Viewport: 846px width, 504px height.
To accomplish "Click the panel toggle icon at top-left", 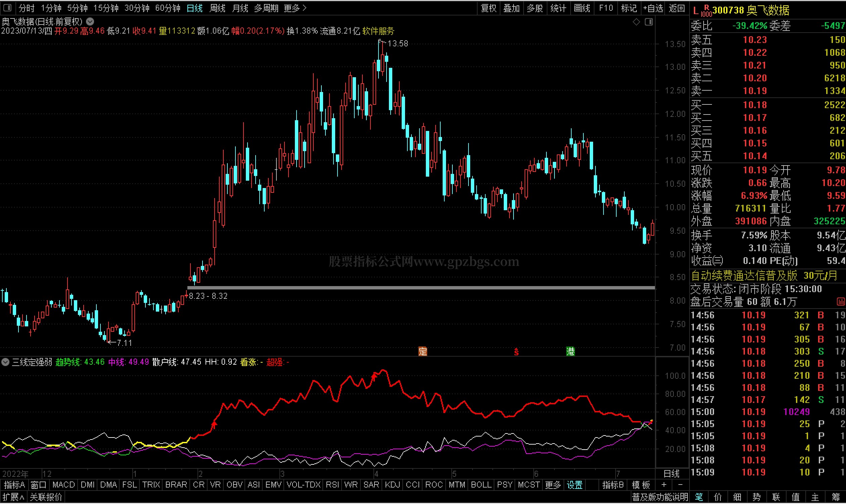I will tap(7, 7).
